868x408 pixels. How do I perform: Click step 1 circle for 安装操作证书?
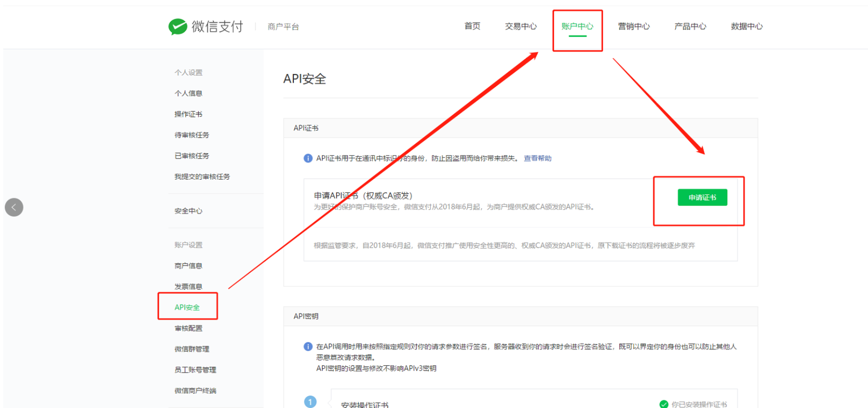(311, 402)
